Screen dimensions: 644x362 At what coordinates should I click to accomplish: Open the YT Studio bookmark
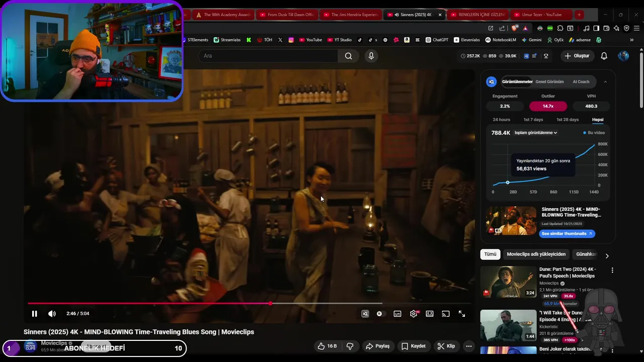click(340, 40)
